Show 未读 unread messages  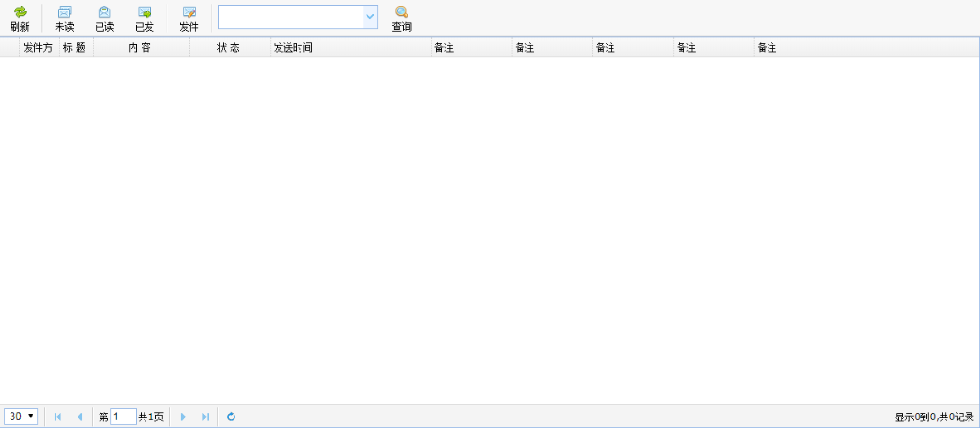64,19
